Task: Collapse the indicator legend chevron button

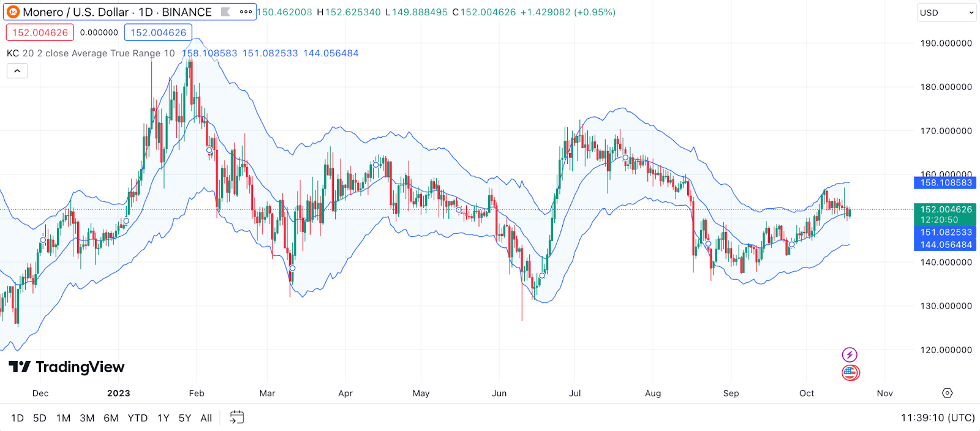Action: 17,71
